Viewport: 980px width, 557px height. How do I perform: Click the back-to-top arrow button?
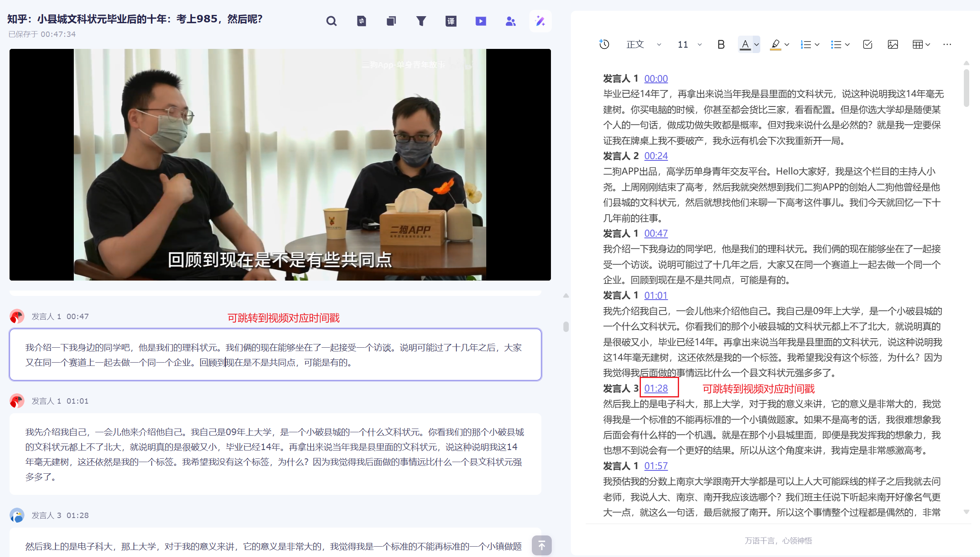coord(541,545)
